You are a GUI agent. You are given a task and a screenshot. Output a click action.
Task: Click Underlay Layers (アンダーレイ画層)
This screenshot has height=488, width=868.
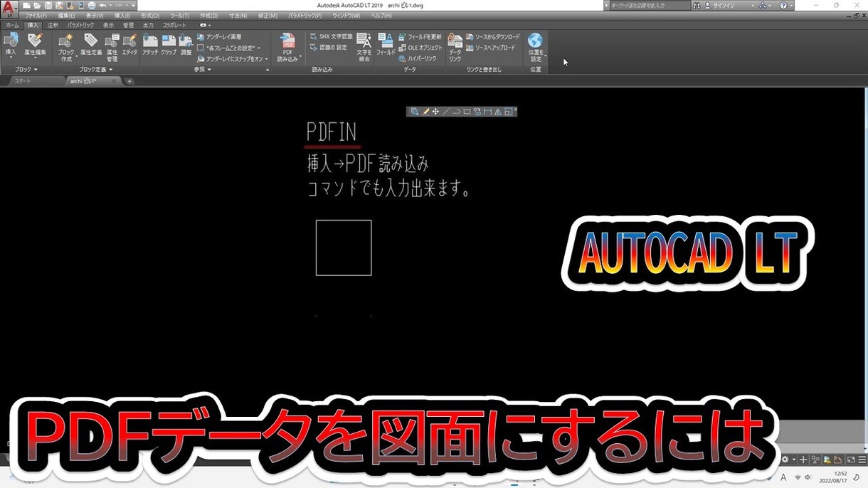[x=218, y=36]
